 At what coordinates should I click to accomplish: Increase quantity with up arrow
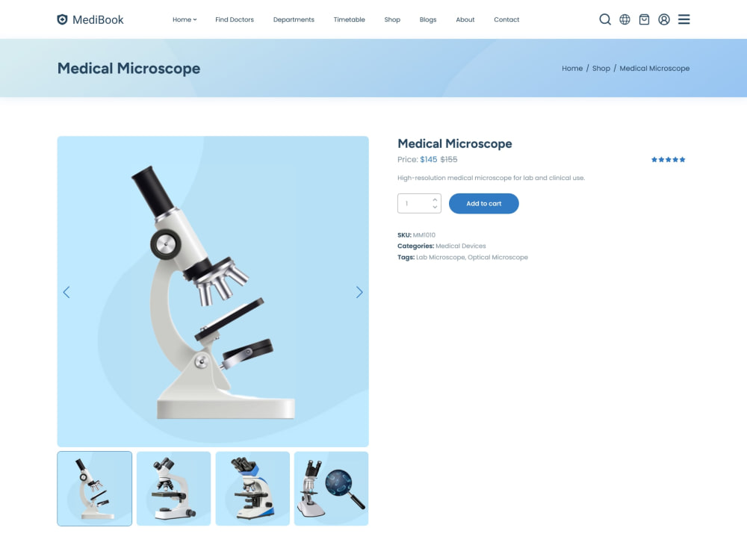pos(435,199)
